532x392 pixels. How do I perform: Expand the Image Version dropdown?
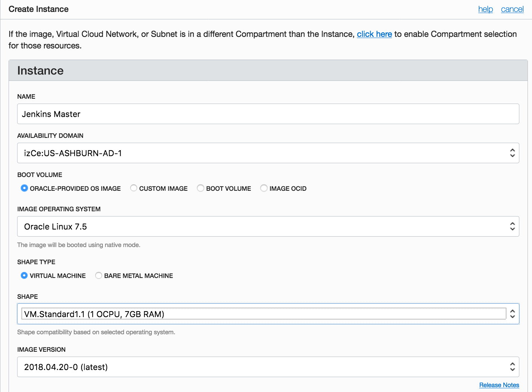(x=261, y=367)
